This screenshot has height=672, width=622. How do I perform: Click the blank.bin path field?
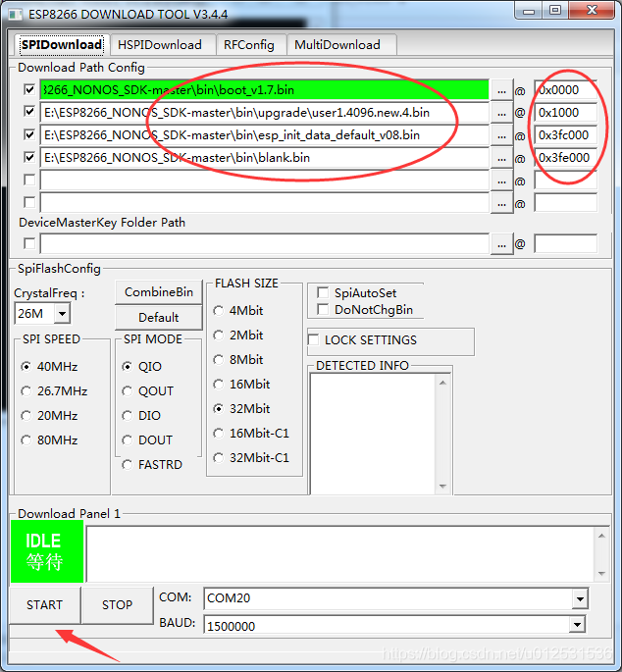point(265,158)
